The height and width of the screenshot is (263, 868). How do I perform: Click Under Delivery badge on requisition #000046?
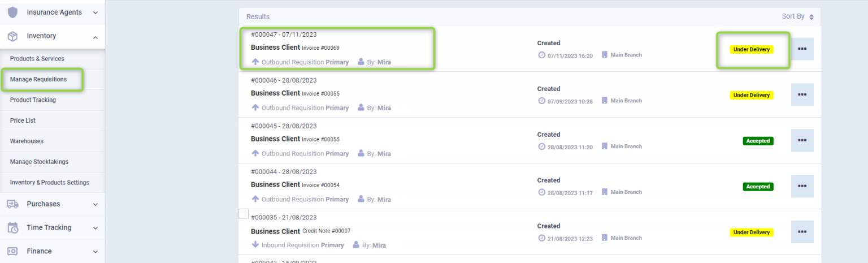[x=751, y=95]
